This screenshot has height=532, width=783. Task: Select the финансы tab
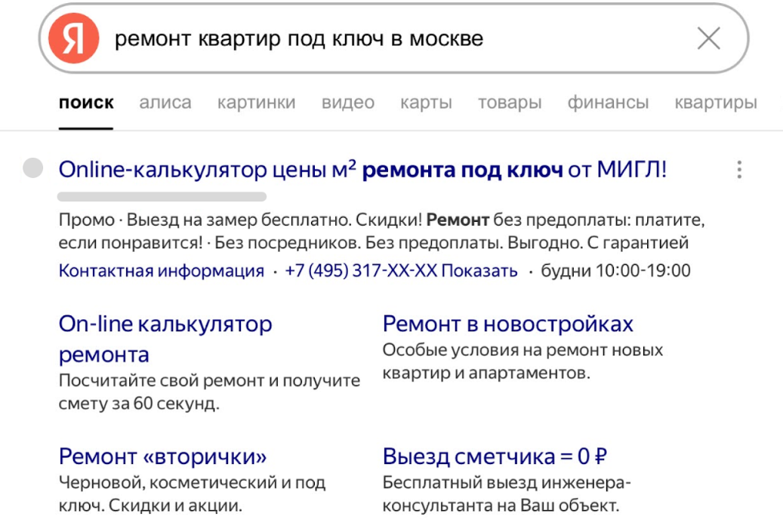pos(608,103)
